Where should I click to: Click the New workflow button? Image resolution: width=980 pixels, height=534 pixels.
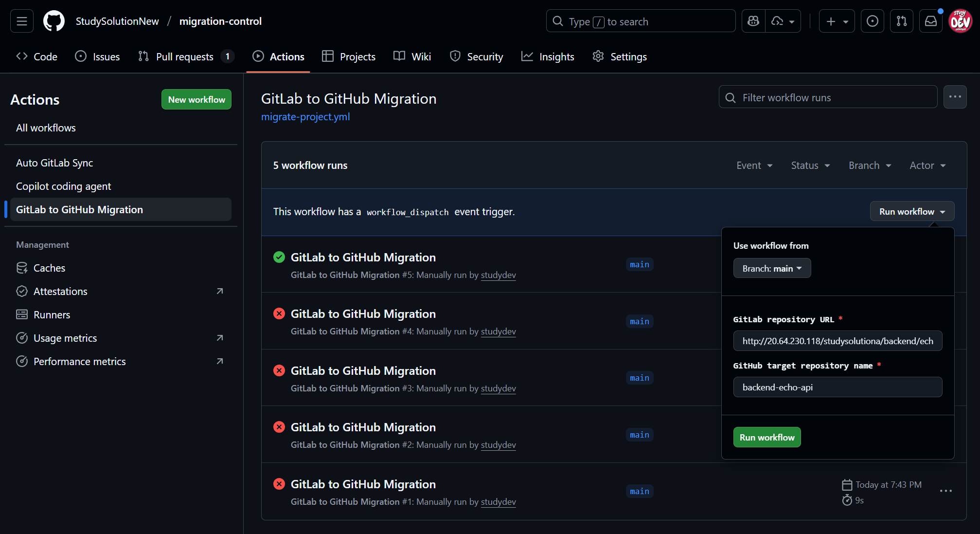(196, 100)
